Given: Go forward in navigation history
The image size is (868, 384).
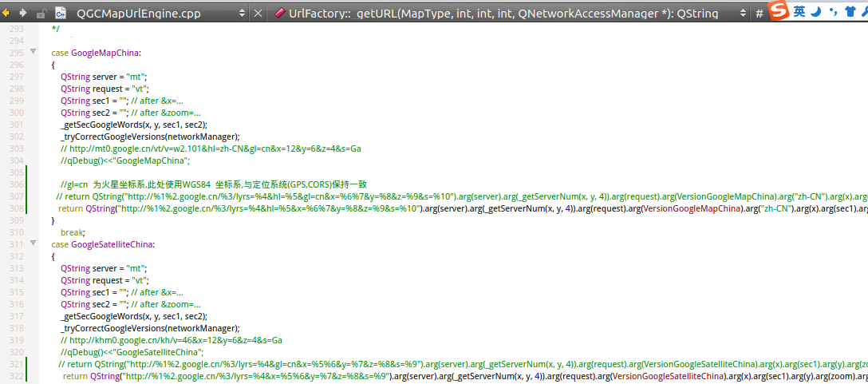Looking at the screenshot, I should coord(23,13).
